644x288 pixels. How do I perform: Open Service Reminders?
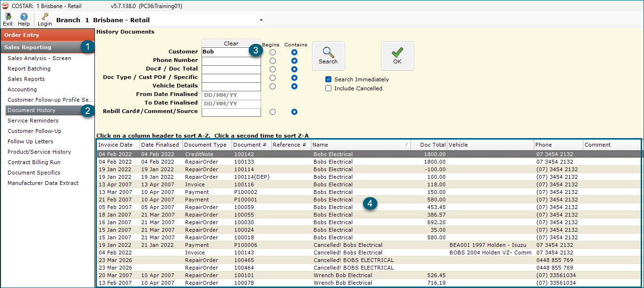[x=33, y=121]
